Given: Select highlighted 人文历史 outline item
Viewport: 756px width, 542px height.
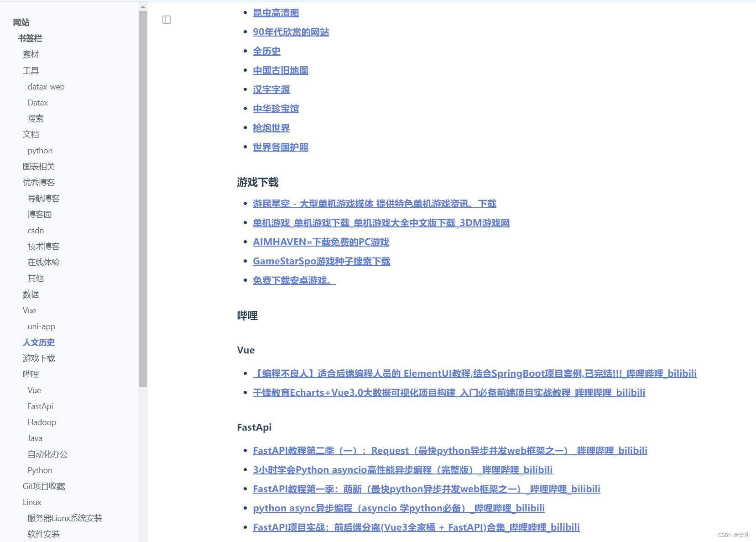Looking at the screenshot, I should [39, 342].
